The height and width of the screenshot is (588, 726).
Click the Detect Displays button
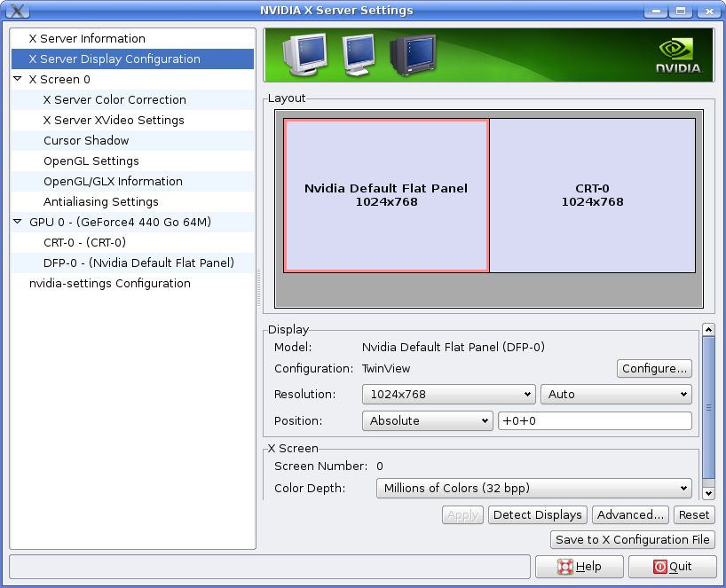click(538, 514)
